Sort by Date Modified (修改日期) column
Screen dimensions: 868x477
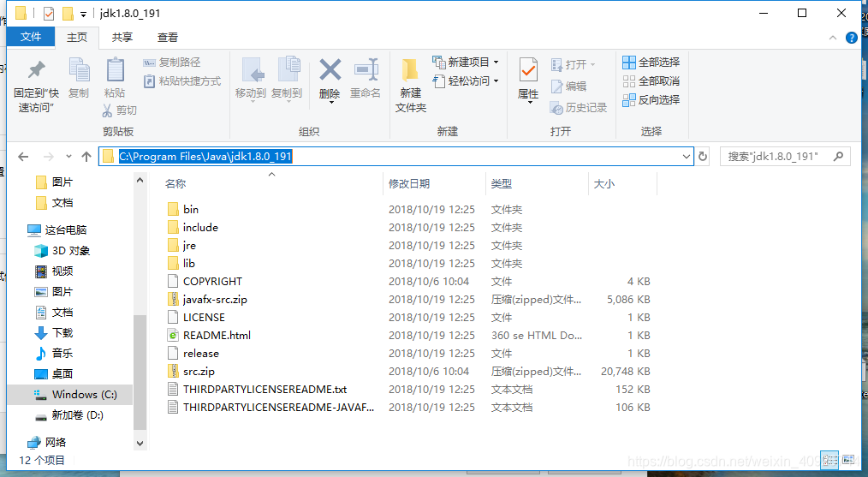(x=409, y=184)
